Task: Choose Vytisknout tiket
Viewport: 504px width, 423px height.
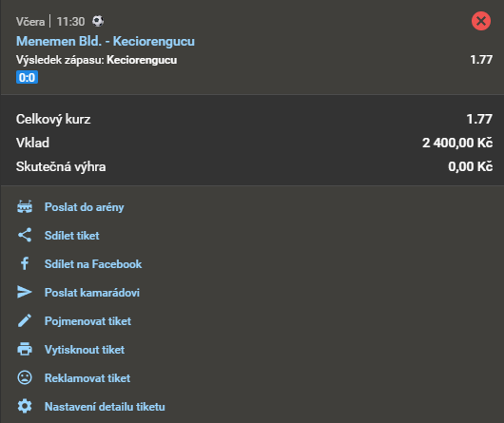Action: point(85,350)
